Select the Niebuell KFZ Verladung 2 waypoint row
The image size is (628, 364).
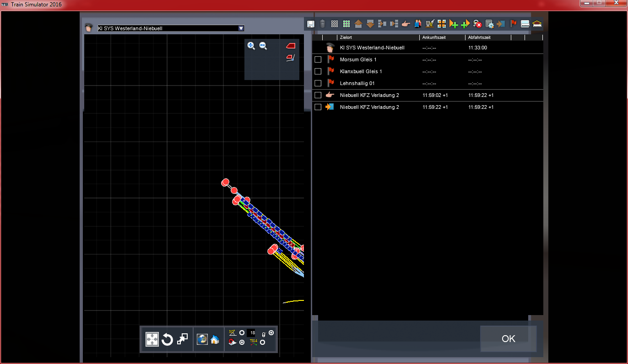pyautogui.click(x=369, y=95)
